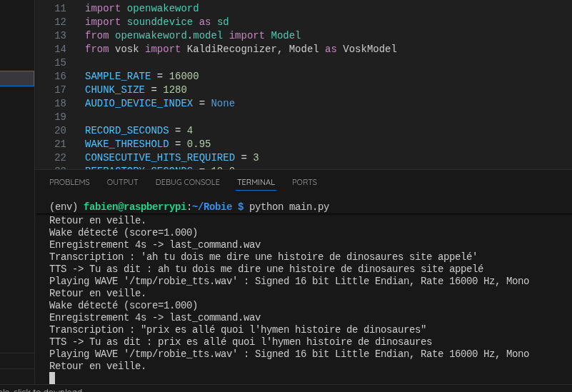This screenshot has height=392, width=572.
Task: Click 'fabien@raspberrypi' in terminal prompt
Action: [x=135, y=207]
